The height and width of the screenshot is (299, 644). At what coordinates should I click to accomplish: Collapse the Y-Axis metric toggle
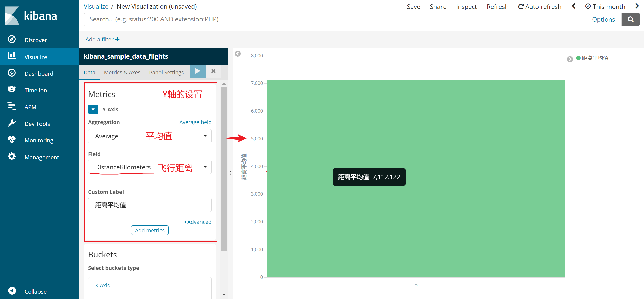point(93,109)
